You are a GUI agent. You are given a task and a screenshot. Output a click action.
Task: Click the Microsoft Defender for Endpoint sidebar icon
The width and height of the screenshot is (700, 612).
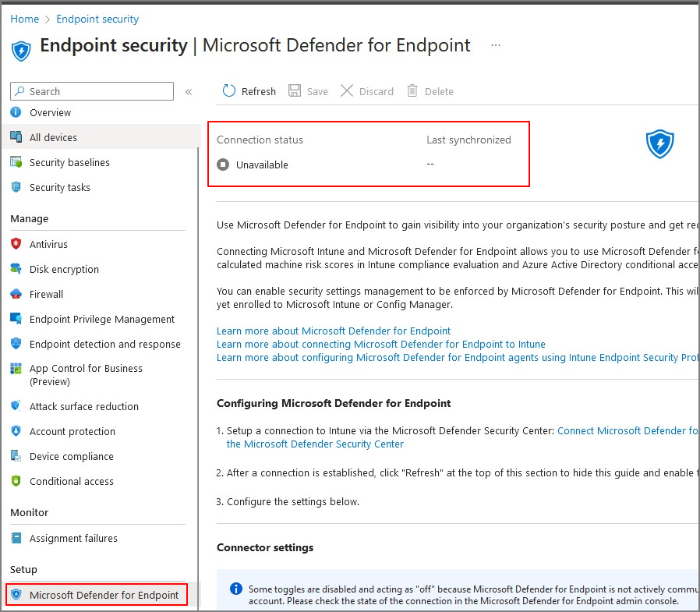[x=16, y=595]
